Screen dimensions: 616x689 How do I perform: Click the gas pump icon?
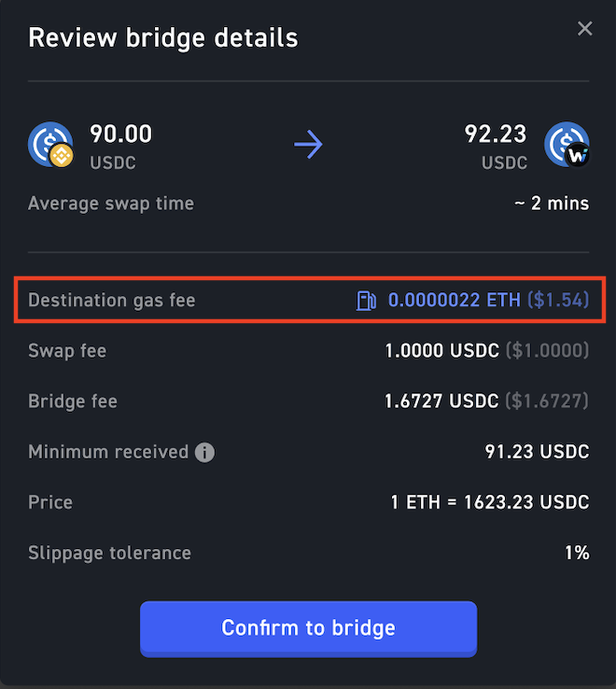pos(367,301)
